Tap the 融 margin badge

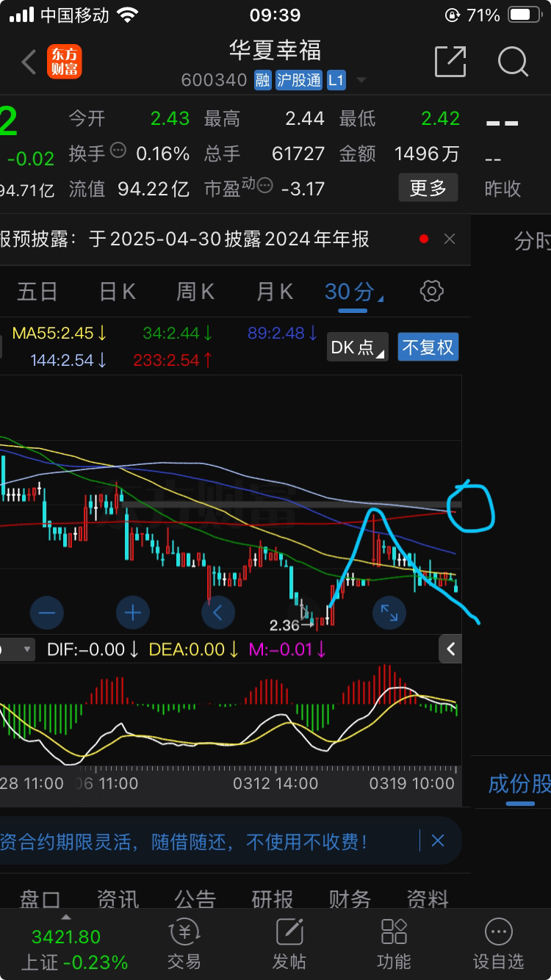pyautogui.click(x=262, y=80)
